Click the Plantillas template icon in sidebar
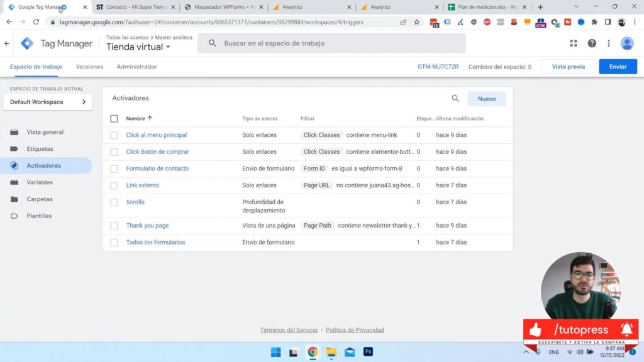This screenshot has height=362, width=644. click(14, 216)
